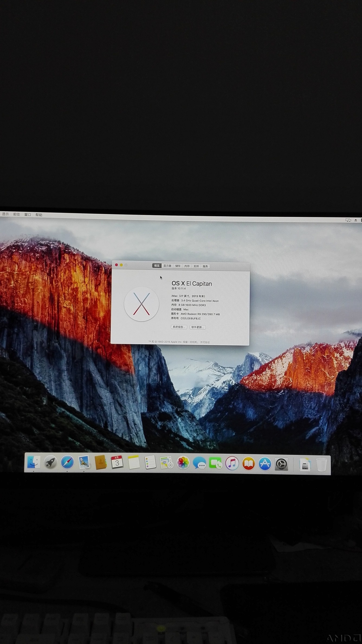Screen dimensions: 362x644
Task: Open FaceTime green icon in Dock
Action: coord(216,463)
